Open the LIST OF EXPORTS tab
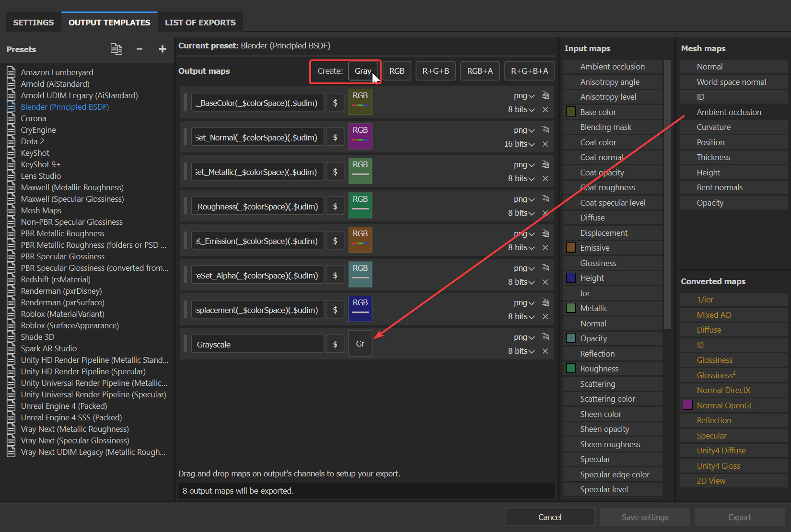791x532 pixels. 200,22
